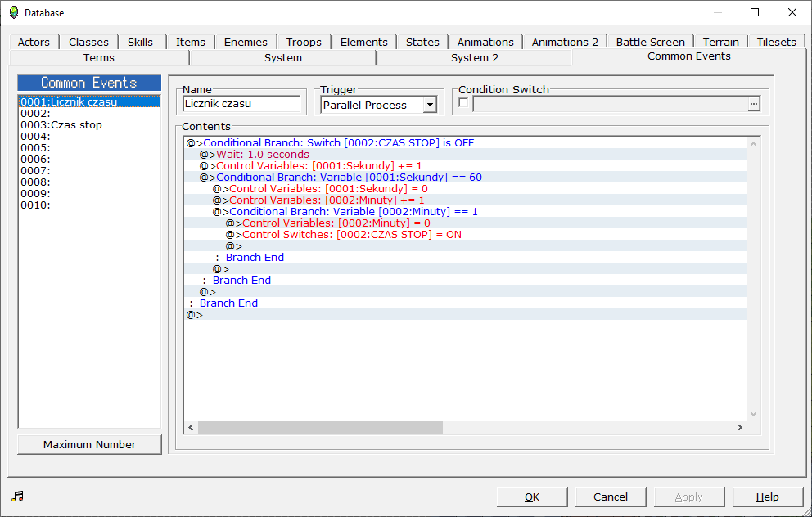Maximize the Database window
This screenshot has width=812, height=517.
755,12
